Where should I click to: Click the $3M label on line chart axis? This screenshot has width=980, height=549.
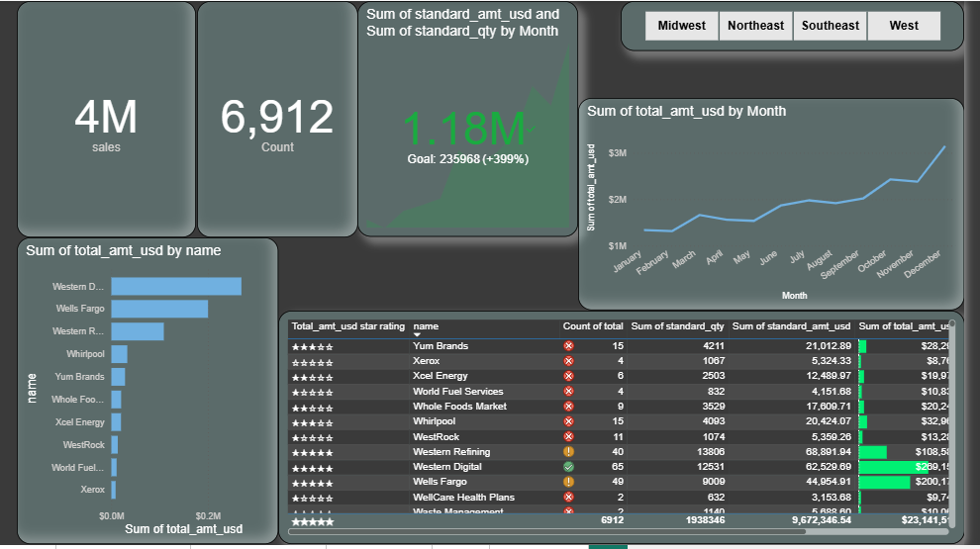618,153
